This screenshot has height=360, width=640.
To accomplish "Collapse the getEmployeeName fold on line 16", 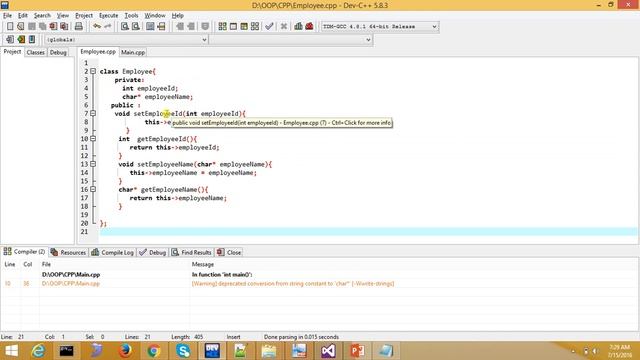I will point(93,189).
